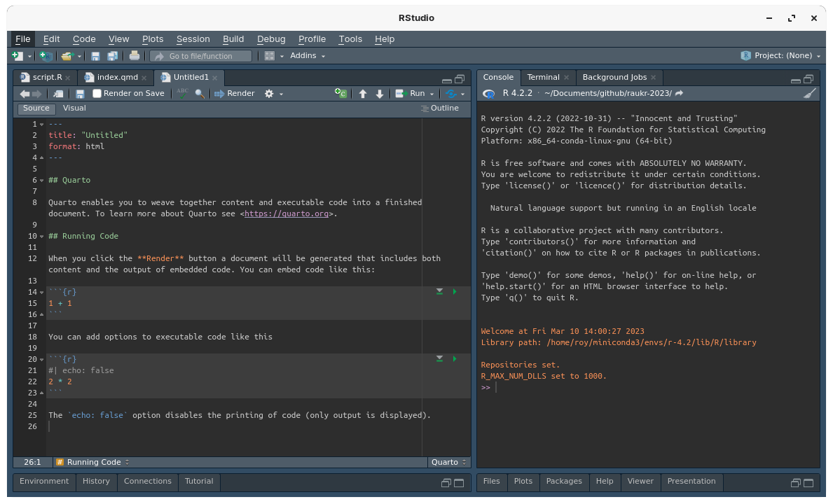
Task: Click the Render button
Action: coord(235,94)
